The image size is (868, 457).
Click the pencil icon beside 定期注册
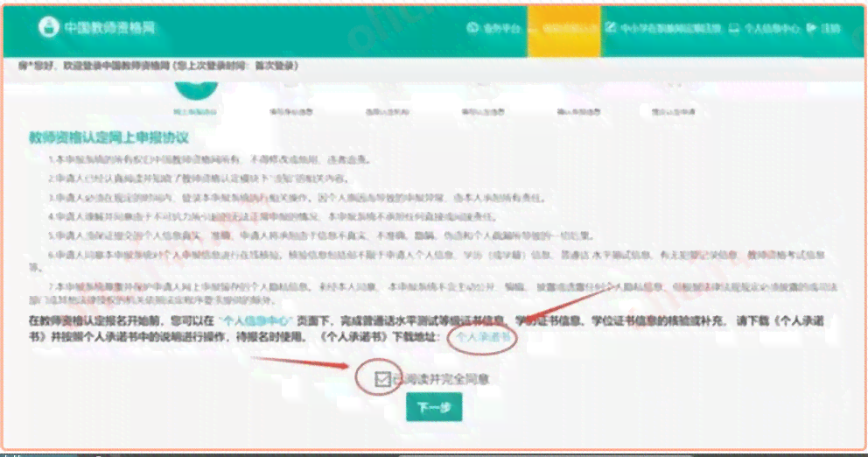(610, 27)
